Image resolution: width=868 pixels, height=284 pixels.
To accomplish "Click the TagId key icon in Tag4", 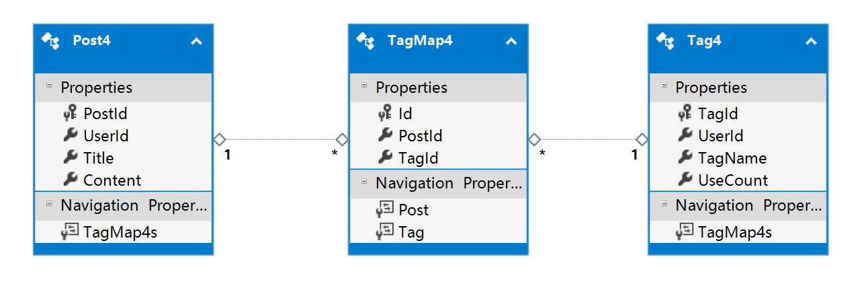I will tap(685, 114).
